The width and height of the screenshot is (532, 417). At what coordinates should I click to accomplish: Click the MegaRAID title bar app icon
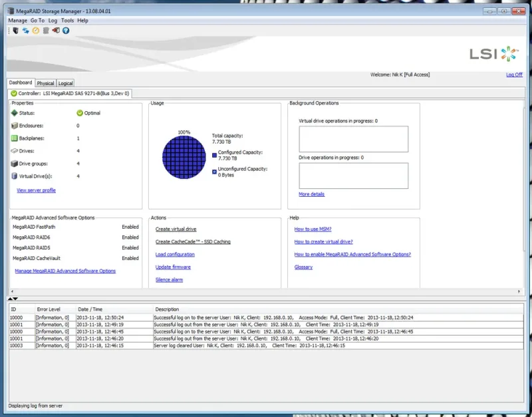click(x=11, y=11)
